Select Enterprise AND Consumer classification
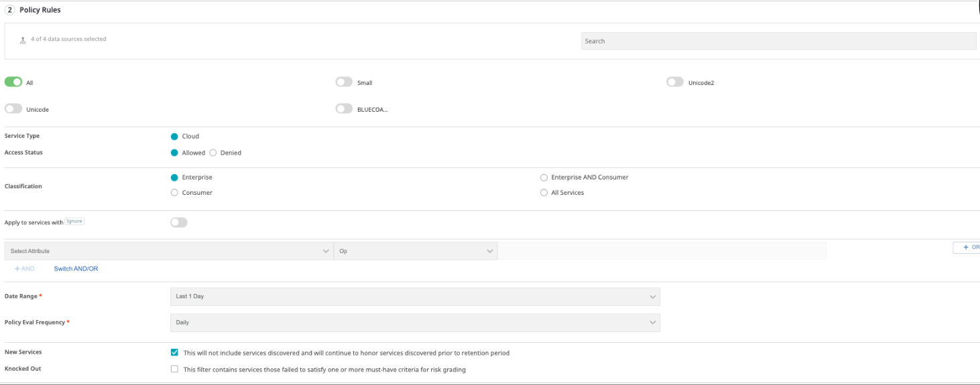Image resolution: width=980 pixels, height=385 pixels. click(544, 177)
